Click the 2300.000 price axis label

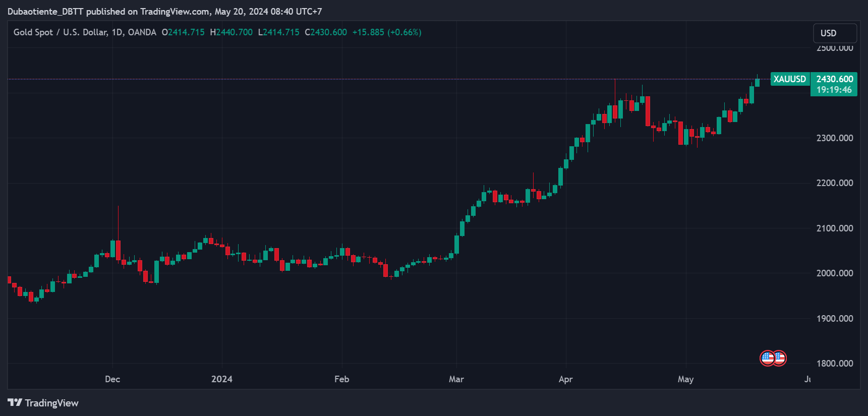[835, 138]
